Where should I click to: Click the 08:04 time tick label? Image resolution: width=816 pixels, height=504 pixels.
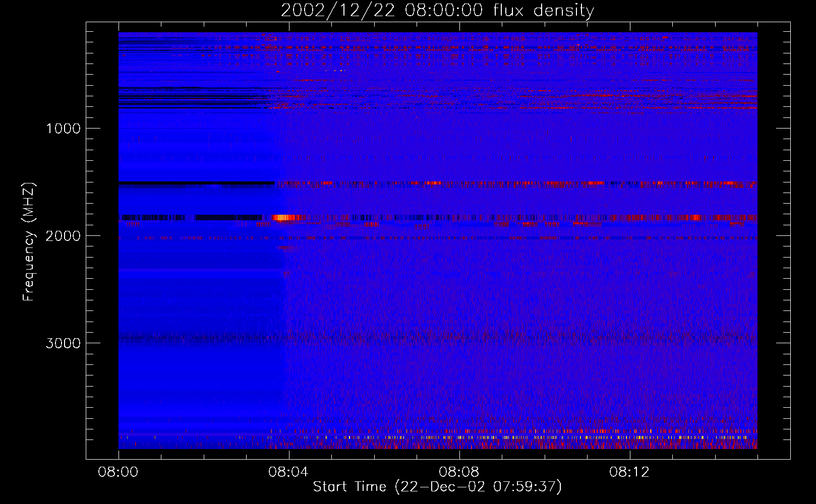point(288,472)
